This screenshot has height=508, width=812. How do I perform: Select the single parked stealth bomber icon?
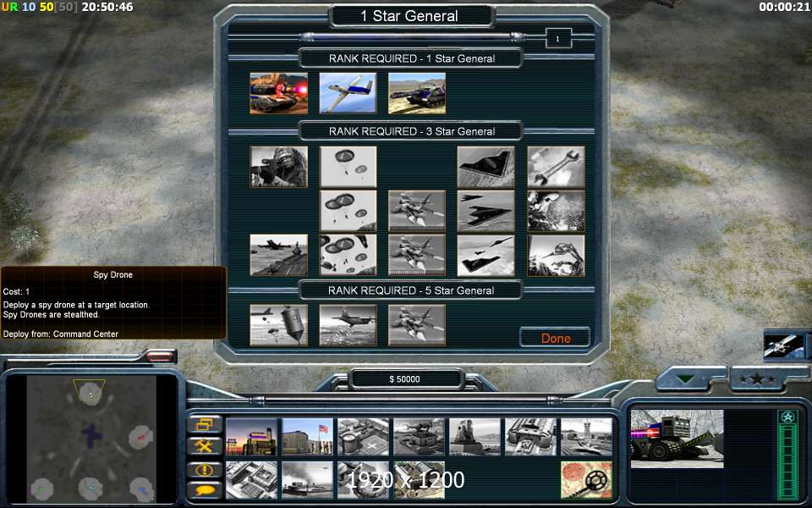pyautogui.click(x=486, y=167)
